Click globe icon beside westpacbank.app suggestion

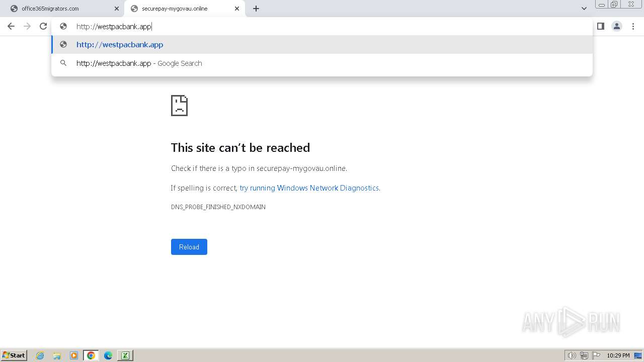[x=63, y=44]
